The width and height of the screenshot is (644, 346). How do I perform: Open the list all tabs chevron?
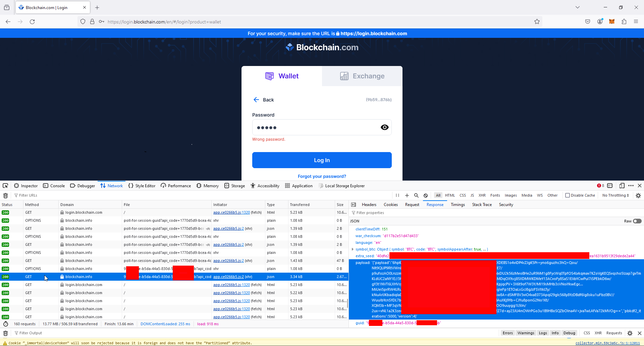[x=578, y=7]
